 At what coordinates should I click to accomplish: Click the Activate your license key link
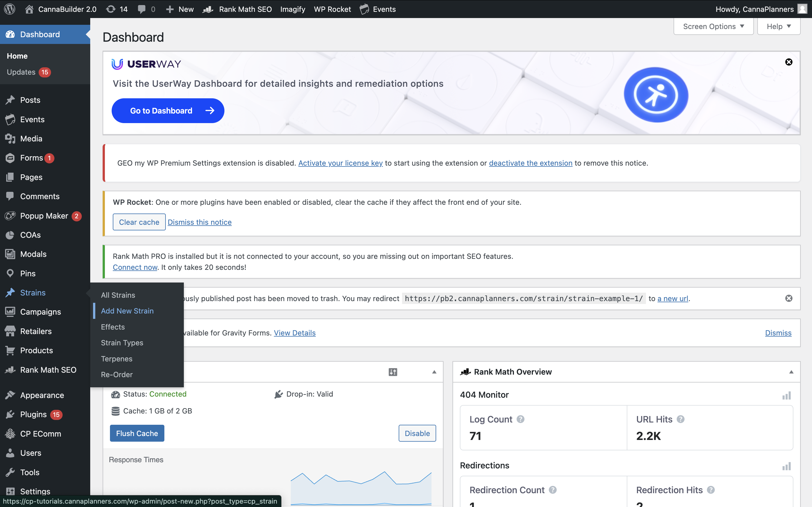(x=340, y=163)
